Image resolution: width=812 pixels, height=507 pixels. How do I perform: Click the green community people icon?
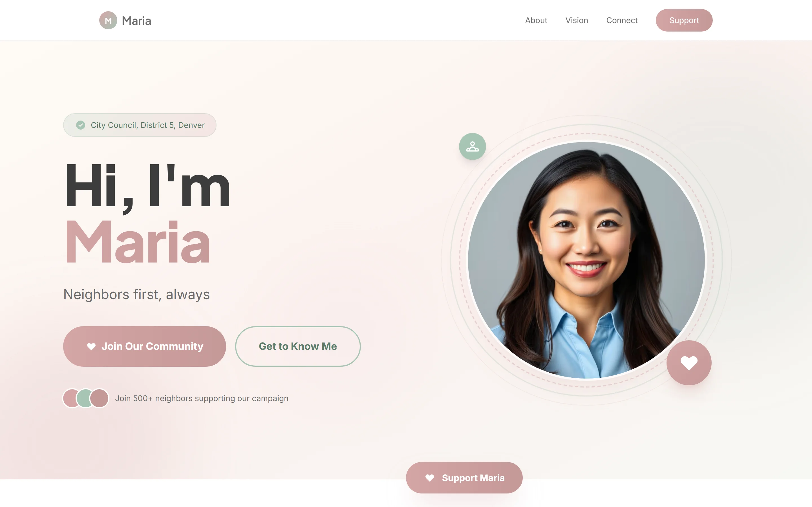click(x=473, y=146)
